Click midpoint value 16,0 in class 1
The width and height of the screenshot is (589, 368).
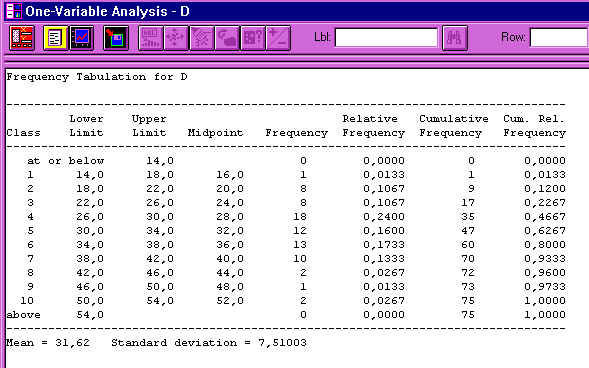(x=230, y=175)
